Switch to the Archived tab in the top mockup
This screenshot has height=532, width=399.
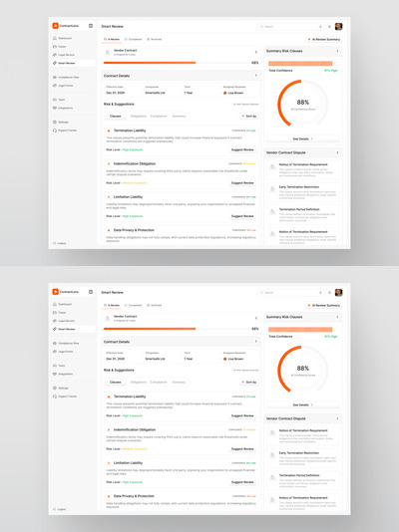click(x=155, y=40)
